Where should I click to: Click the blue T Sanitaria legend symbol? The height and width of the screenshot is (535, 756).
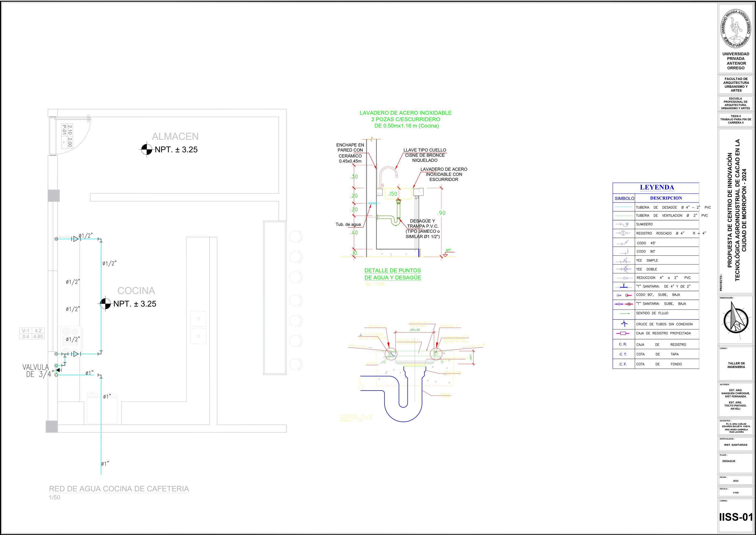click(624, 287)
